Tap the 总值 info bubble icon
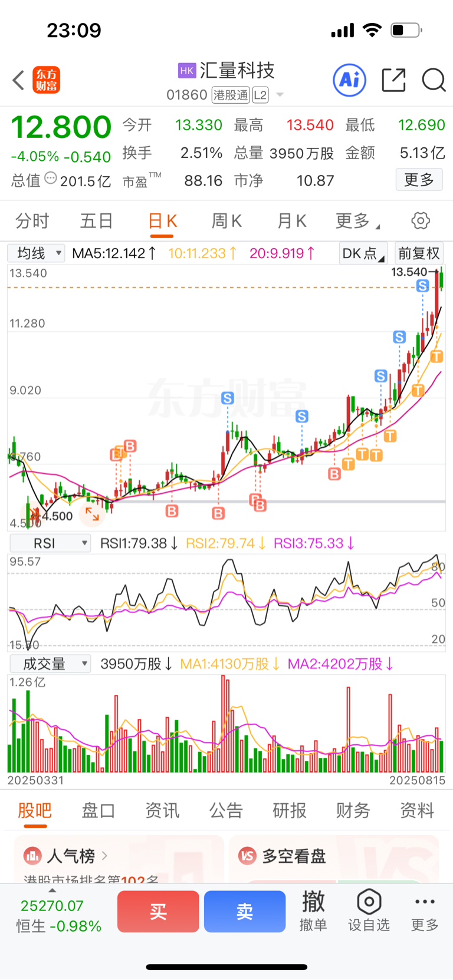The width and height of the screenshot is (453, 980). click(51, 178)
